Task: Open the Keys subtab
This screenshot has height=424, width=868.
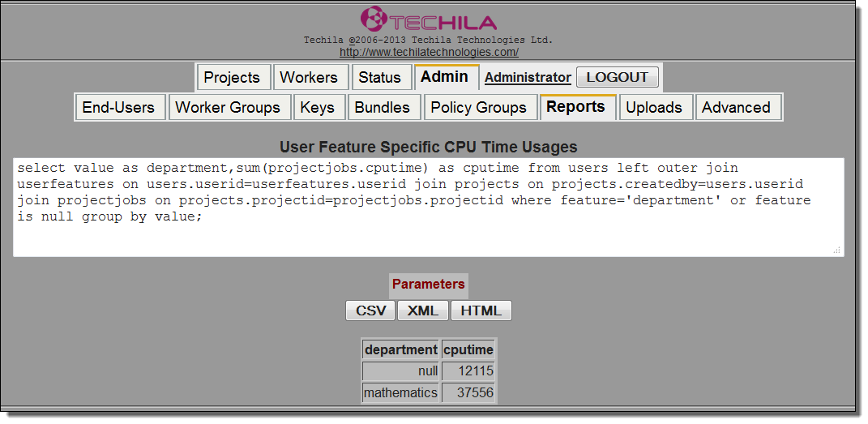Action: 318,108
